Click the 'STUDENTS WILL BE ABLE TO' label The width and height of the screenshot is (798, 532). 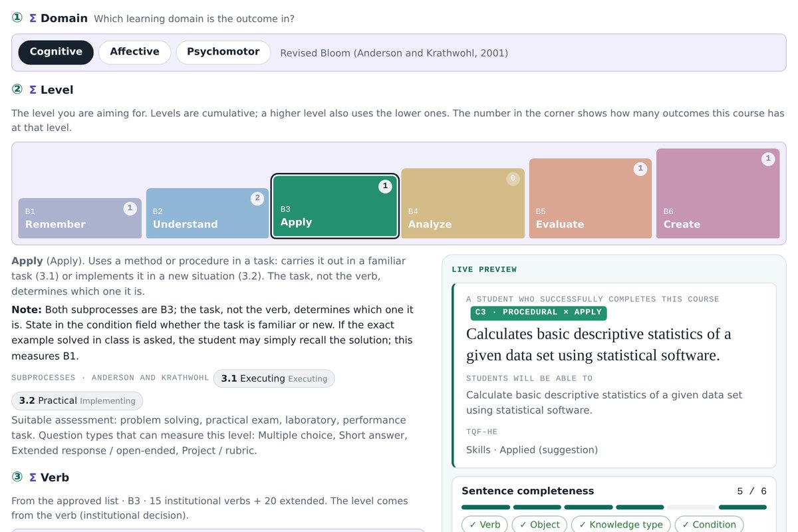529,378
